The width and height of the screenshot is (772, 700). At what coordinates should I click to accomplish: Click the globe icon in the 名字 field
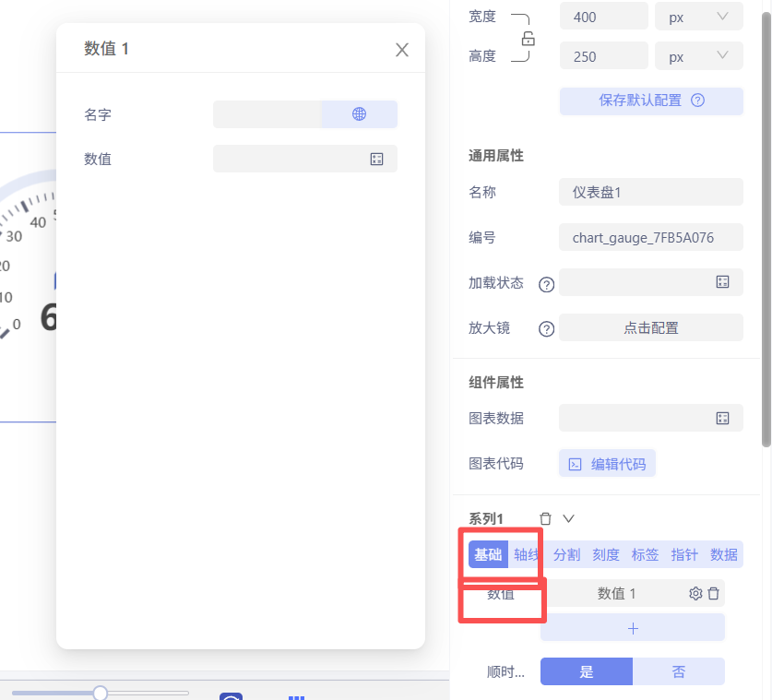pos(359,114)
